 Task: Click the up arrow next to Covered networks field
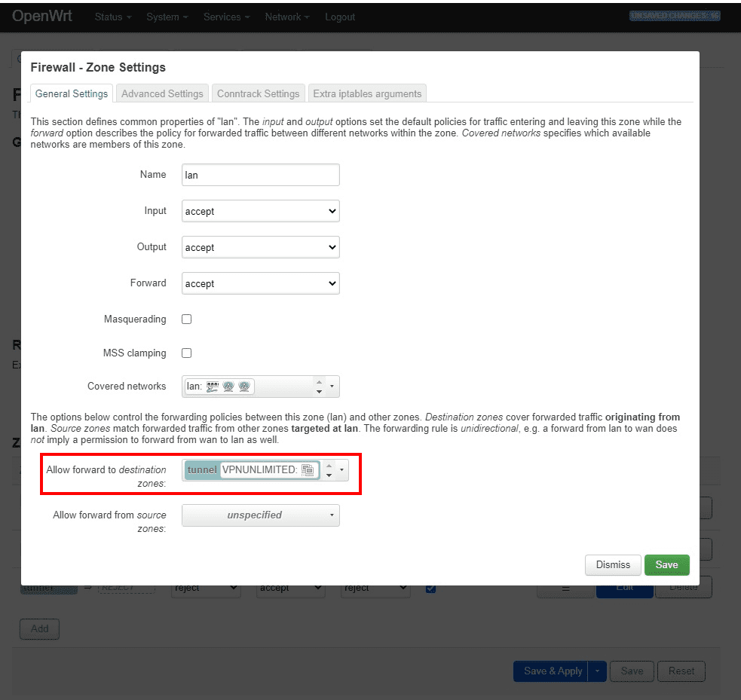coord(320,382)
